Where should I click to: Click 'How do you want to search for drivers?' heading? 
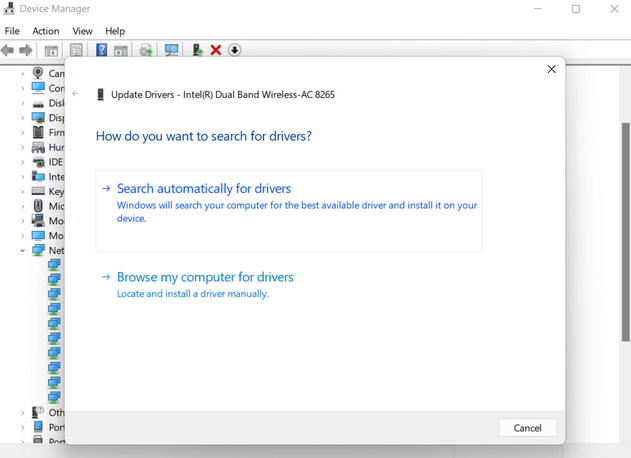(204, 136)
